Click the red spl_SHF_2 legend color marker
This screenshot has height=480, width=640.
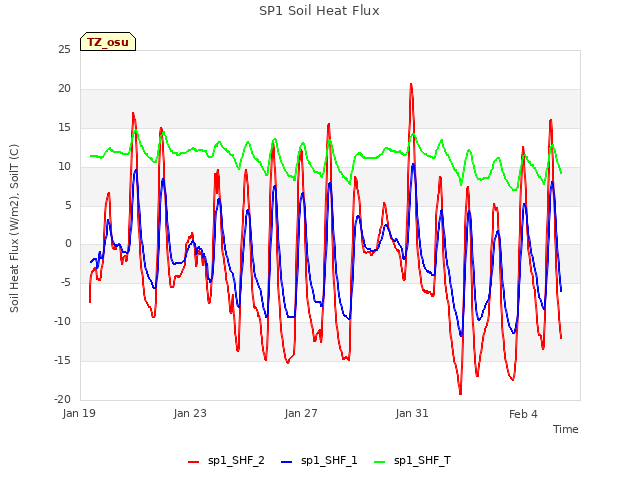(x=193, y=462)
